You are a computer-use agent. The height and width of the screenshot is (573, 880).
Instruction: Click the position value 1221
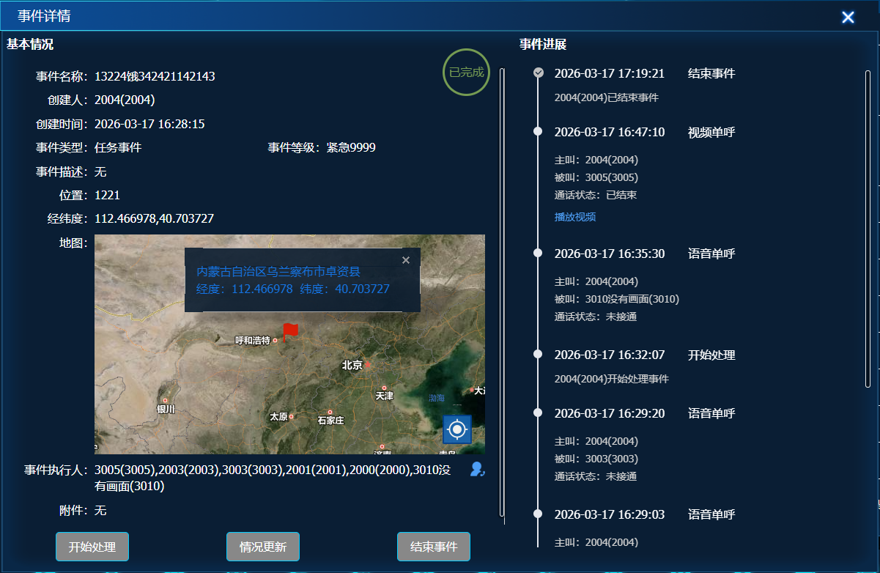pos(107,195)
